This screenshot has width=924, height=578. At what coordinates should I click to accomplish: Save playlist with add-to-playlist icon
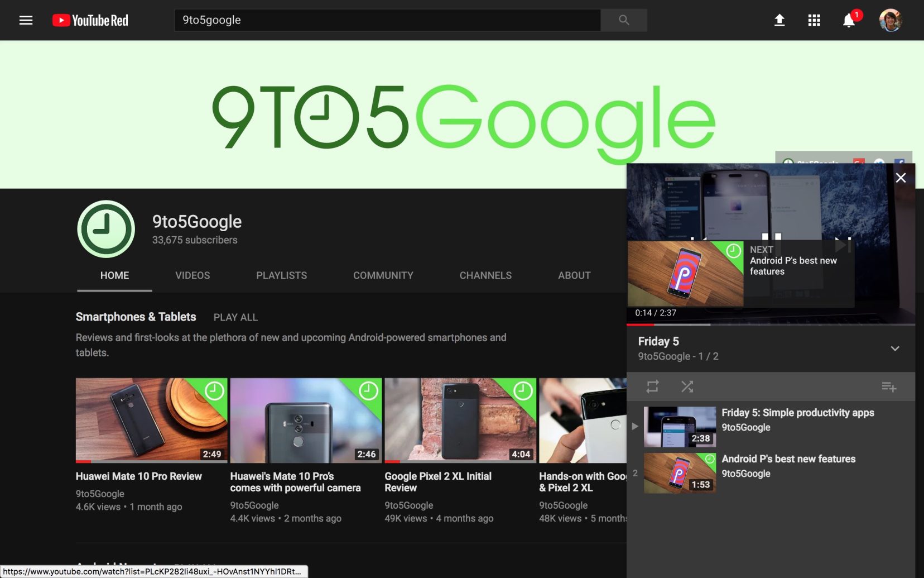click(888, 386)
